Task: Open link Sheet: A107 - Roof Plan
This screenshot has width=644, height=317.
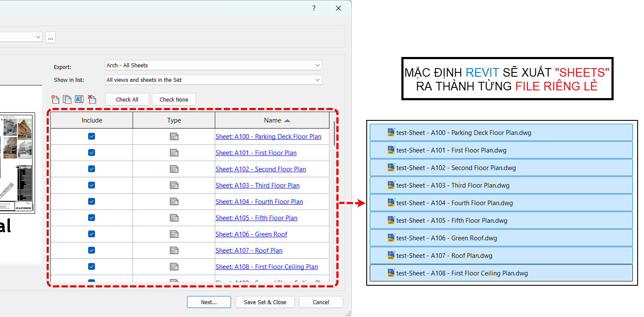Action: point(249,251)
